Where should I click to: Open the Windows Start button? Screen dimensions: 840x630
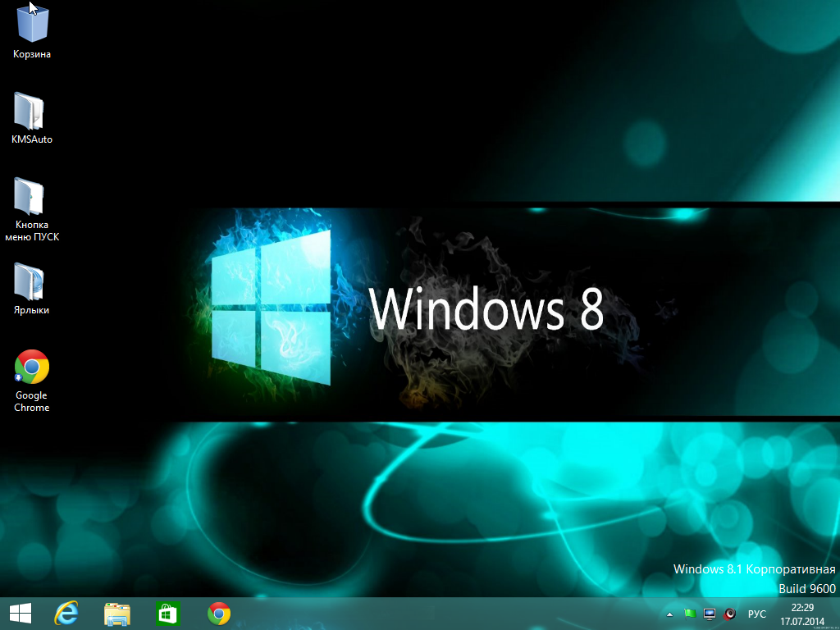click(x=21, y=614)
